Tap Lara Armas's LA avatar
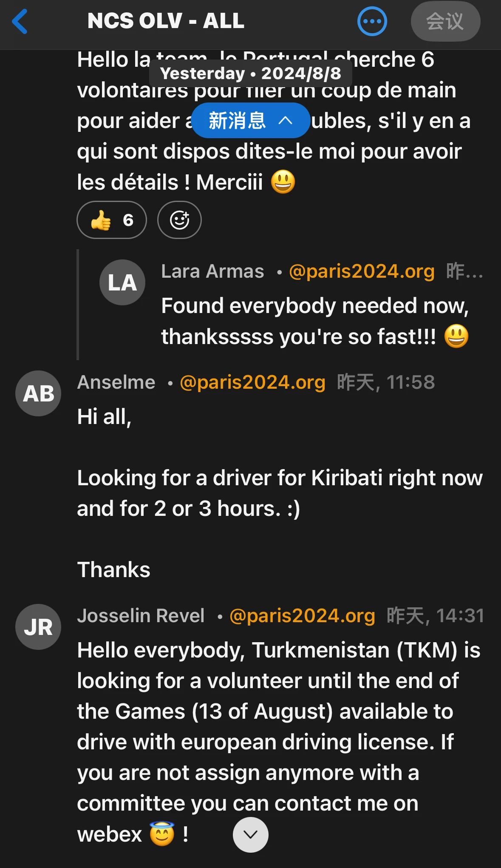This screenshot has width=501, height=868. [x=122, y=282]
